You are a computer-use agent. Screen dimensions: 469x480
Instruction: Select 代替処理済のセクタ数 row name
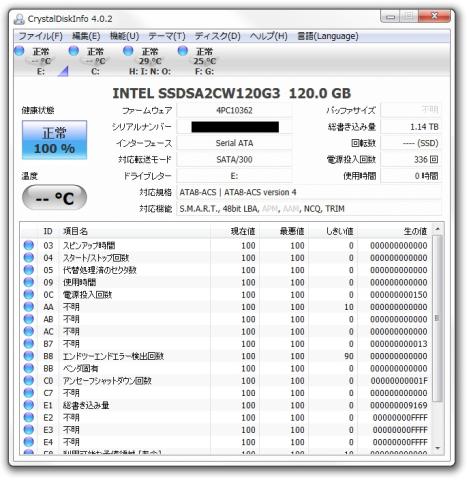(x=100, y=270)
